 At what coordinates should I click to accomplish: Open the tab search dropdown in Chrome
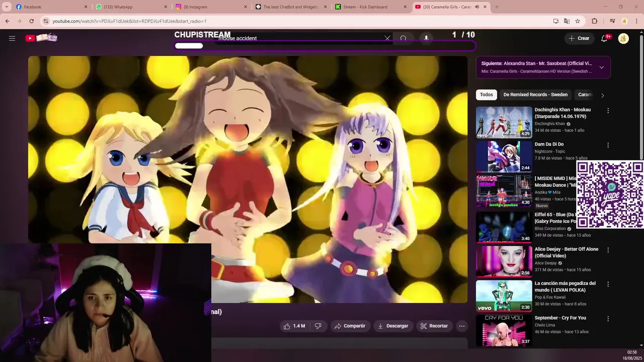[x=7, y=7]
